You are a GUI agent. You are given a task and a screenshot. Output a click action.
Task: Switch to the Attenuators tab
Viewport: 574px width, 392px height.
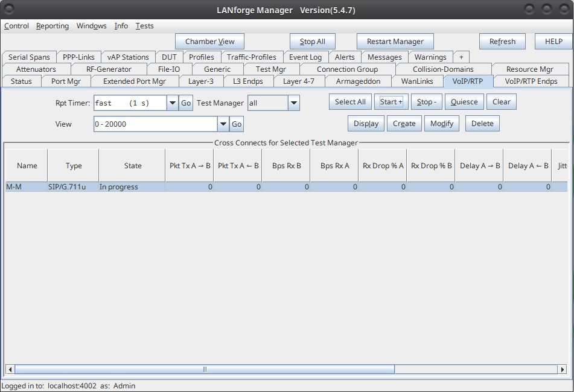tap(36, 69)
